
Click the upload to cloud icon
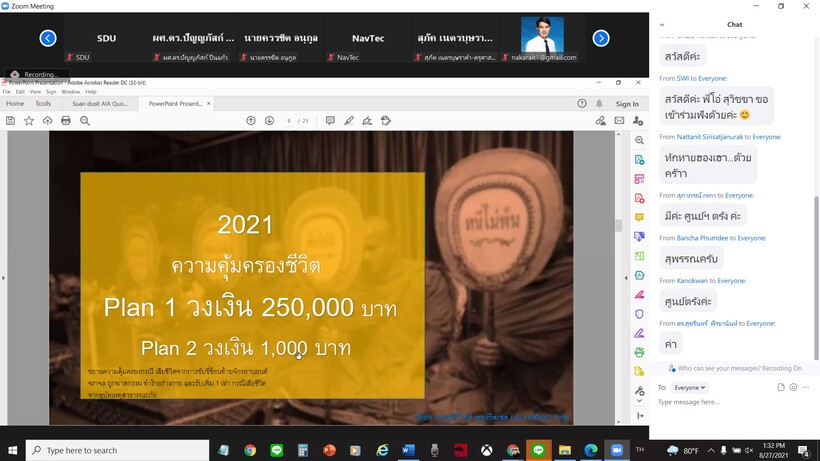[x=48, y=121]
